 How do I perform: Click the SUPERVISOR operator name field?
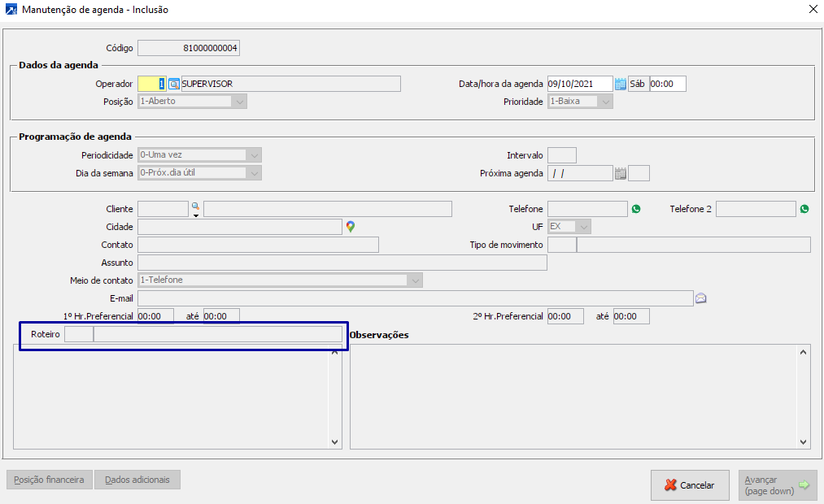290,84
